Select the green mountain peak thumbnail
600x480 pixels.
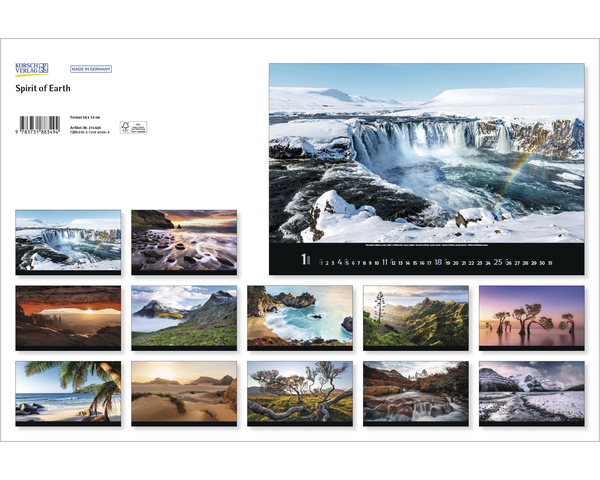click(x=184, y=317)
